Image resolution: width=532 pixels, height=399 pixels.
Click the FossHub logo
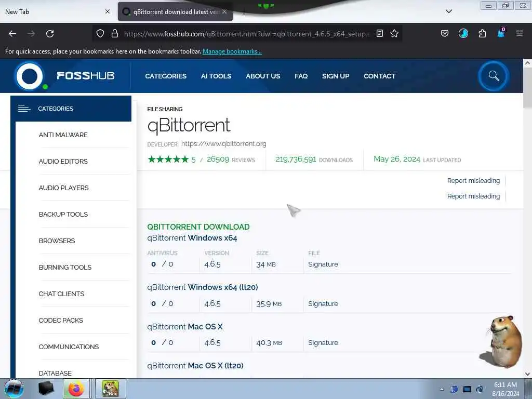pos(65,76)
